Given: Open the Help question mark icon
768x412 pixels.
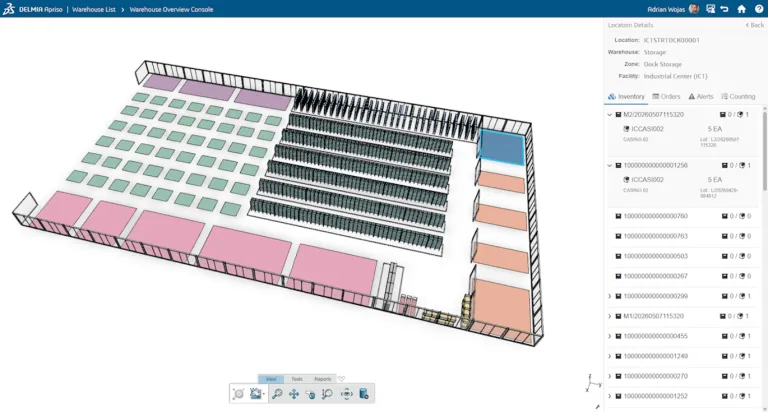Looking at the screenshot, I should pos(759,9).
